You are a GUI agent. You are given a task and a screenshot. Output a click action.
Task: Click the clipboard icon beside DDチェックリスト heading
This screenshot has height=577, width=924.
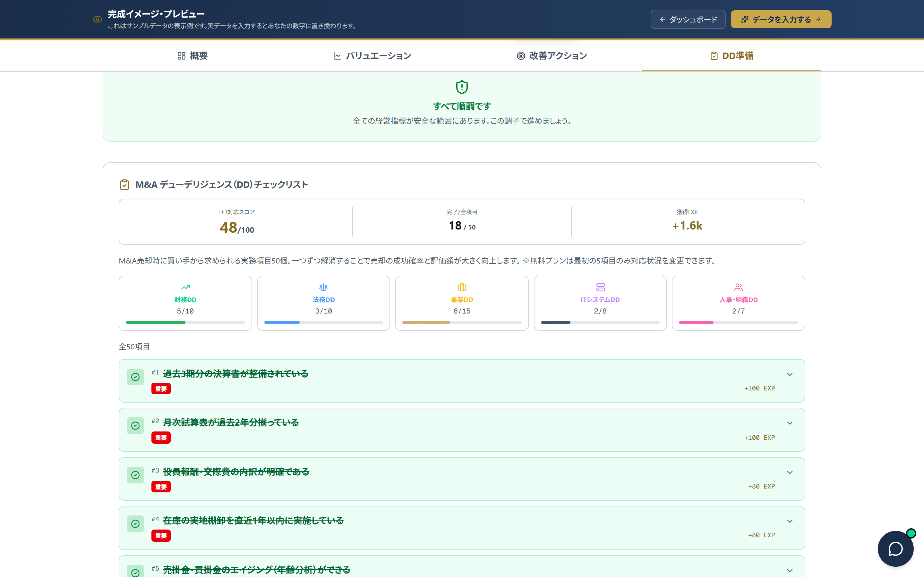[125, 184]
